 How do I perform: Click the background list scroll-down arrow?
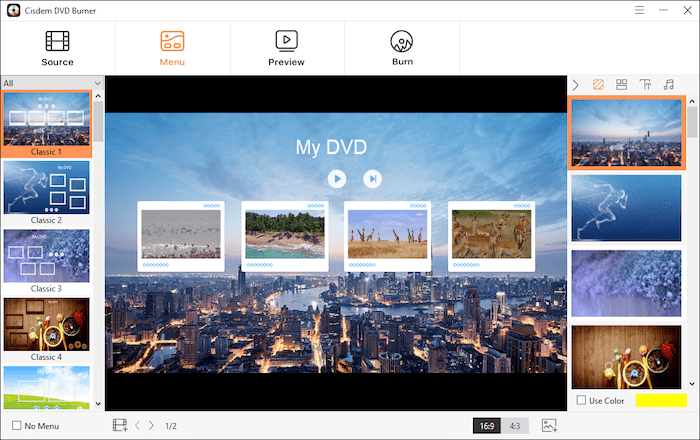692,384
